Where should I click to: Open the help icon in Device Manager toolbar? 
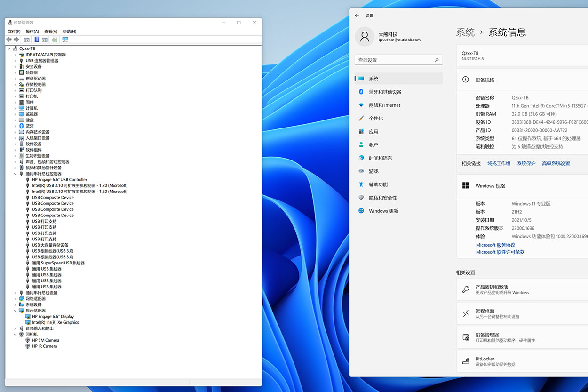pos(37,40)
